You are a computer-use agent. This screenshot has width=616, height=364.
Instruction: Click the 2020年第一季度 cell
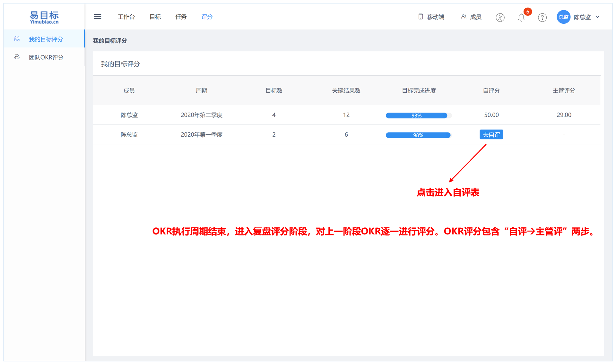202,135
